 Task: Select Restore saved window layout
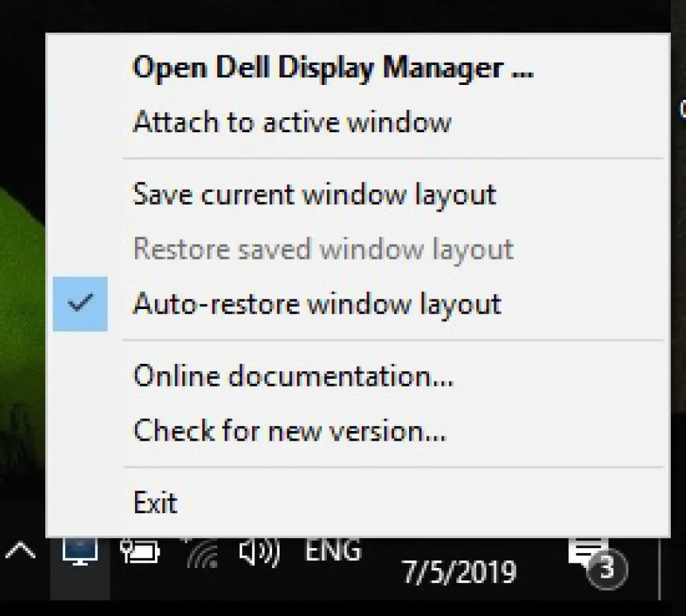(x=322, y=249)
